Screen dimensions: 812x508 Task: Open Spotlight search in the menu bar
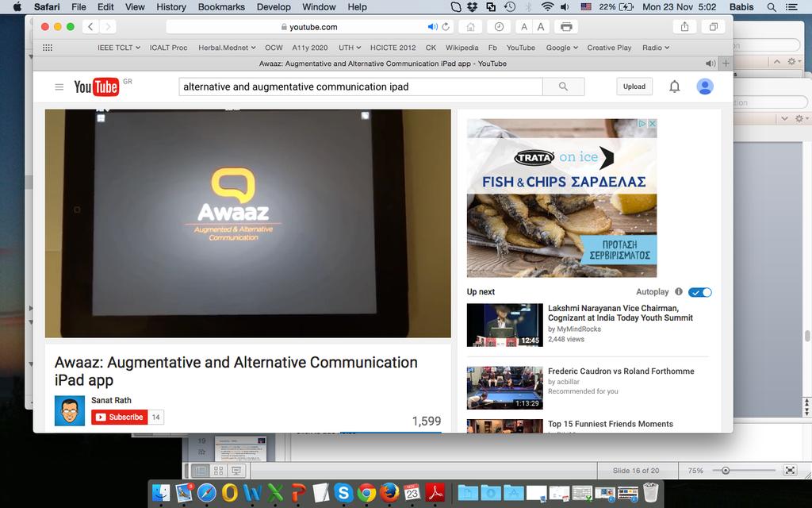coord(771,7)
